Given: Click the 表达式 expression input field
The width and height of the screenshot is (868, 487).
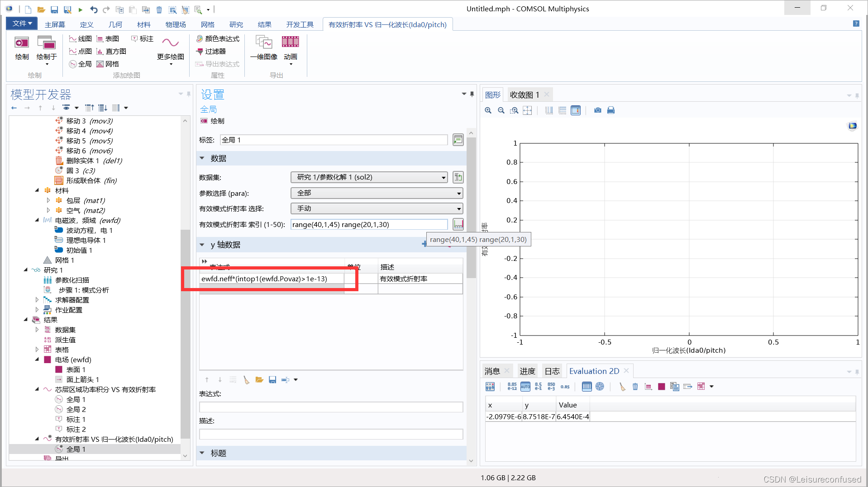Looking at the screenshot, I should click(331, 407).
